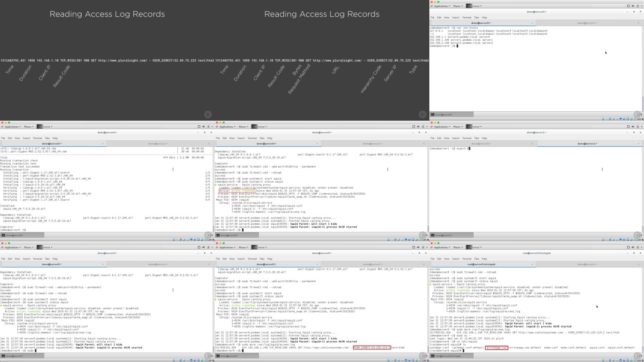Play the slide showing the Hierarchy Code label
This screenshot has width=644, height=362.
point(423,114)
